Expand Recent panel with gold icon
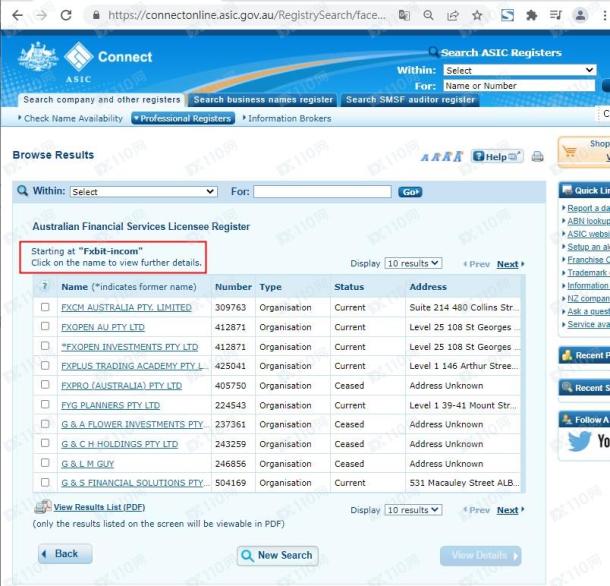Image resolution: width=610 pixels, height=586 pixels. point(584,355)
